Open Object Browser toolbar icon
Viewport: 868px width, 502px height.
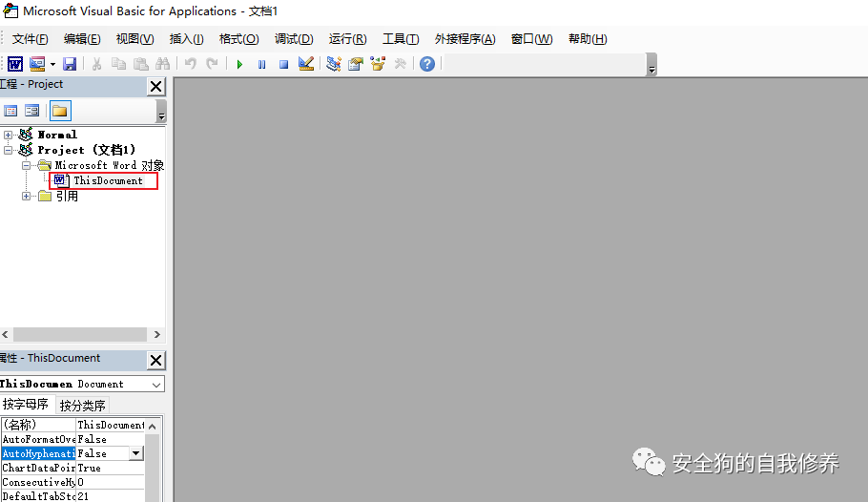pyautogui.click(x=378, y=64)
